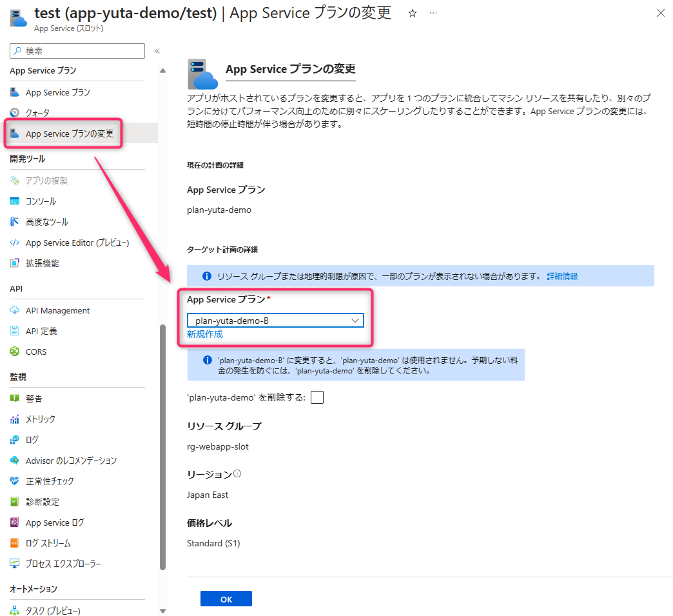Click the sidebar scroll up arrow

[162, 71]
